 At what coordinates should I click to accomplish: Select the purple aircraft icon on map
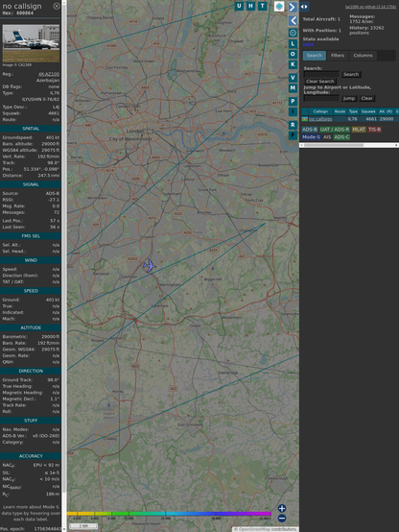pyautogui.click(x=150, y=266)
